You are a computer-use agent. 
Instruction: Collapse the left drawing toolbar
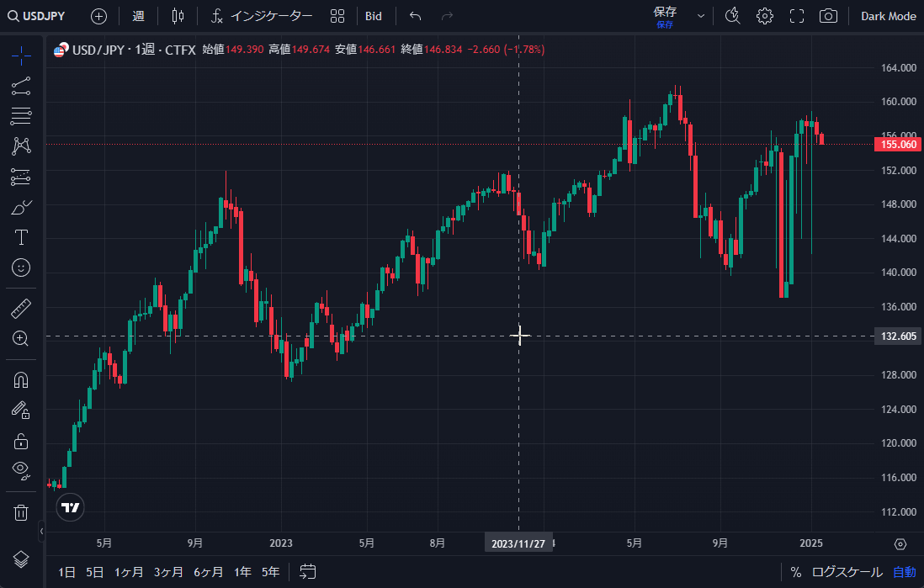41,531
